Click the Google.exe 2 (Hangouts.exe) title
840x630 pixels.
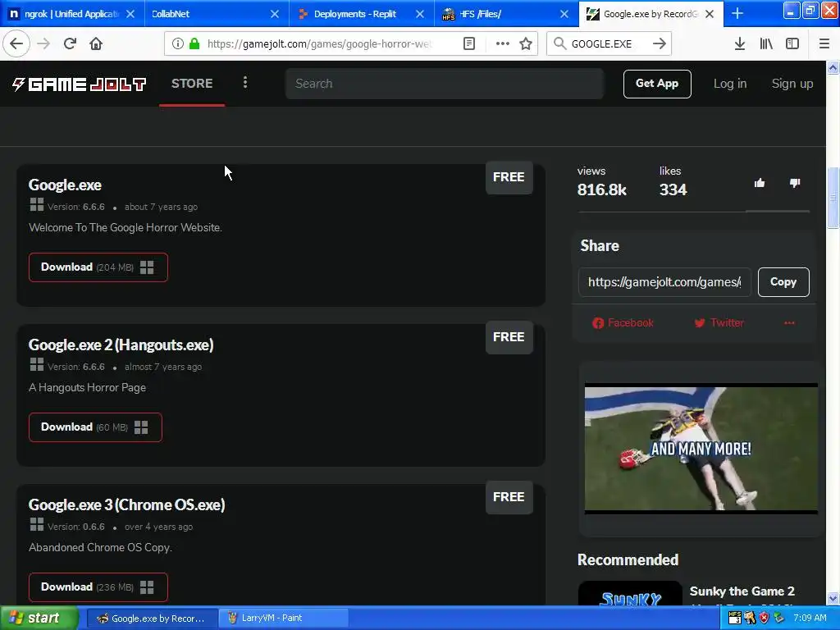[121, 345]
